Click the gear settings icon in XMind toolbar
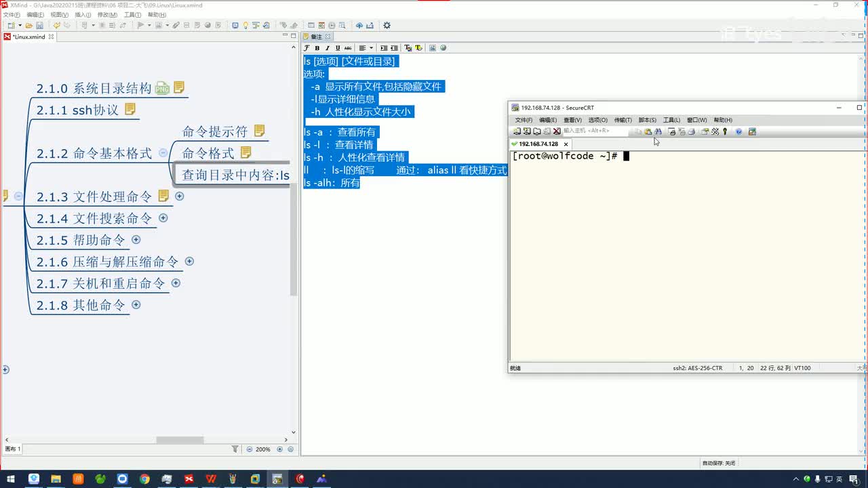 click(x=387, y=26)
